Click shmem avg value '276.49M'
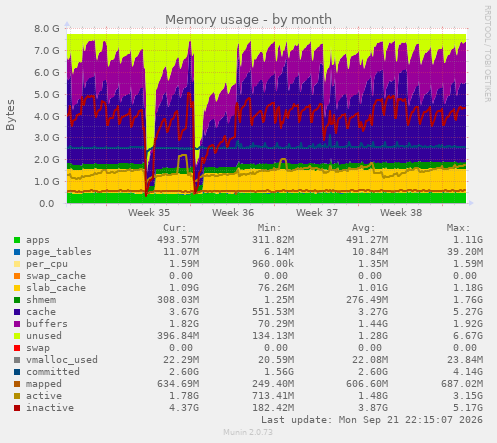Image resolution: width=497 pixels, height=443 pixels. coord(367,300)
